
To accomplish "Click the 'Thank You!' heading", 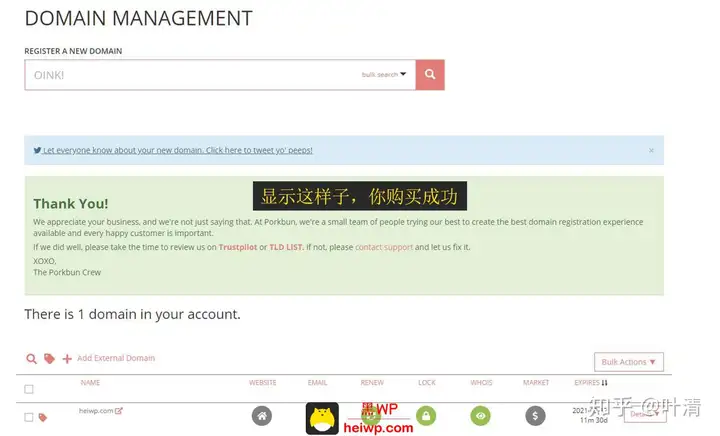I will click(71, 203).
